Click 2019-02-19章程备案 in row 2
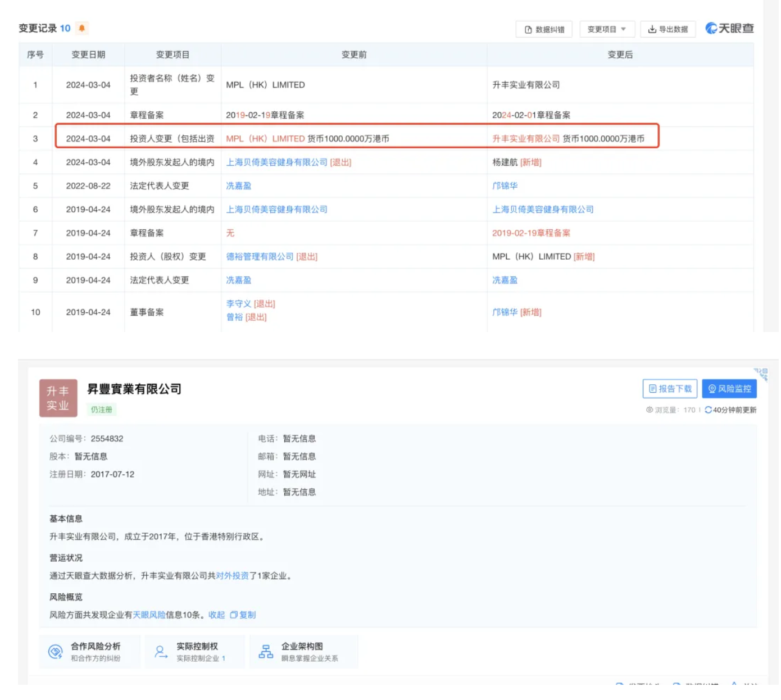Image resolution: width=781 pixels, height=700 pixels. [x=265, y=115]
